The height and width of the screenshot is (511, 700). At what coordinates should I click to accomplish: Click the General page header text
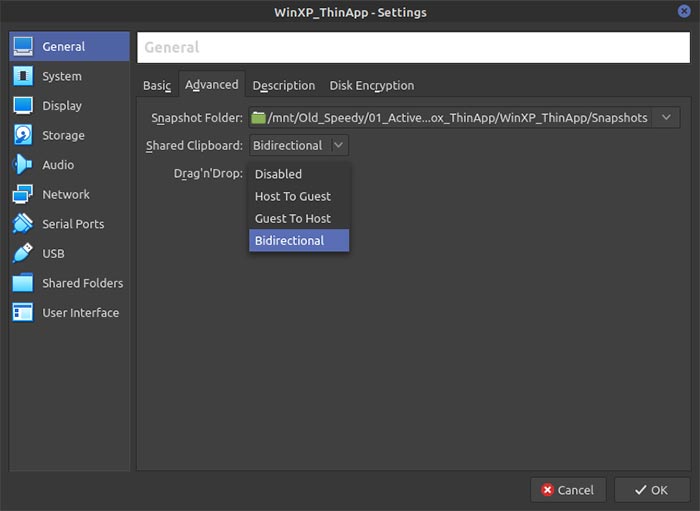(171, 47)
